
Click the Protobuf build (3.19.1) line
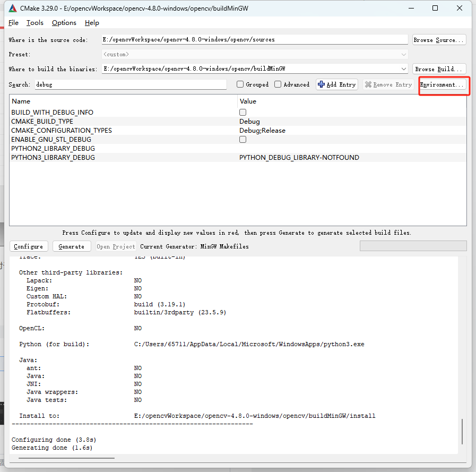(x=106, y=304)
